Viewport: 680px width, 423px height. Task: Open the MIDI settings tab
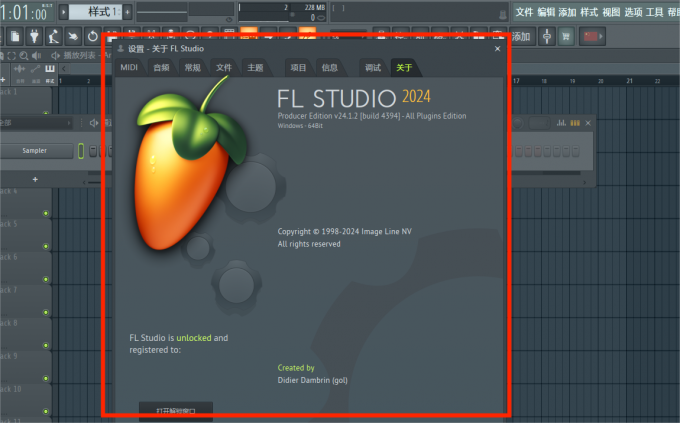tap(129, 68)
